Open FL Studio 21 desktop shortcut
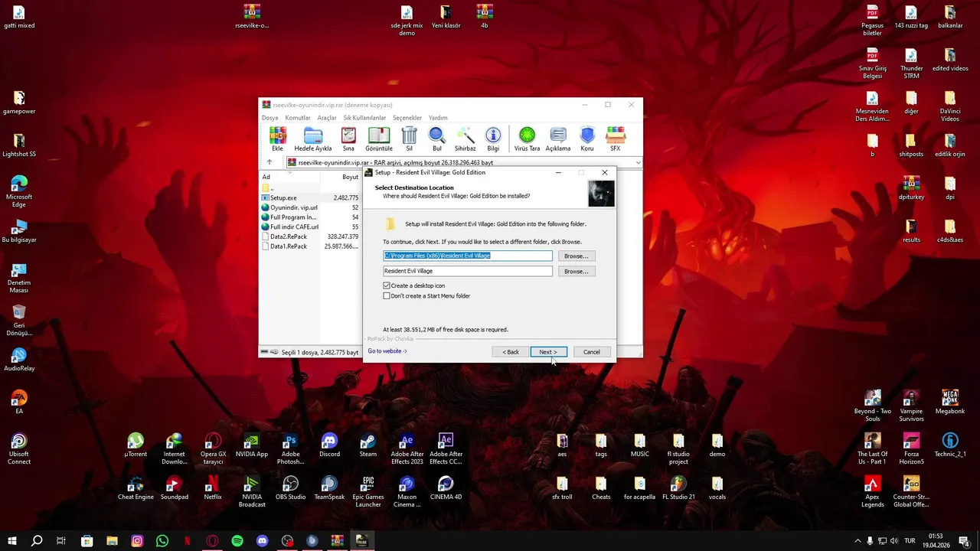The image size is (980, 551). coord(678,489)
